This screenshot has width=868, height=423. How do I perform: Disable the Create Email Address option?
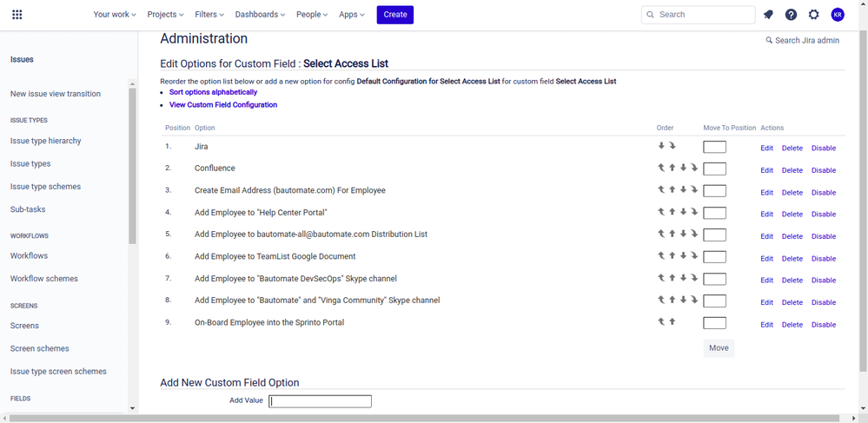[824, 193]
